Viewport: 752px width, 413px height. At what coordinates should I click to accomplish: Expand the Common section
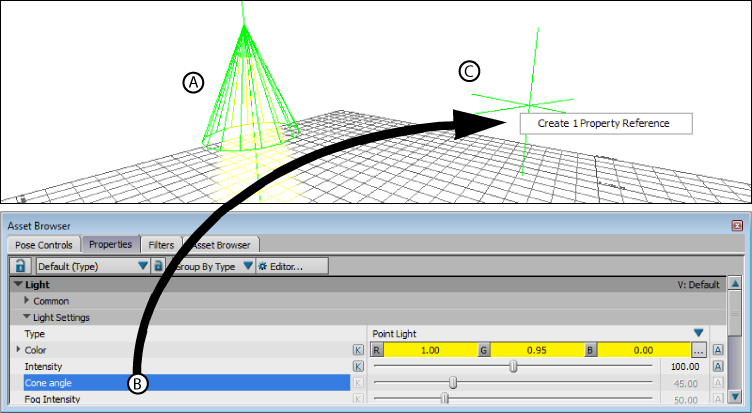click(27, 301)
